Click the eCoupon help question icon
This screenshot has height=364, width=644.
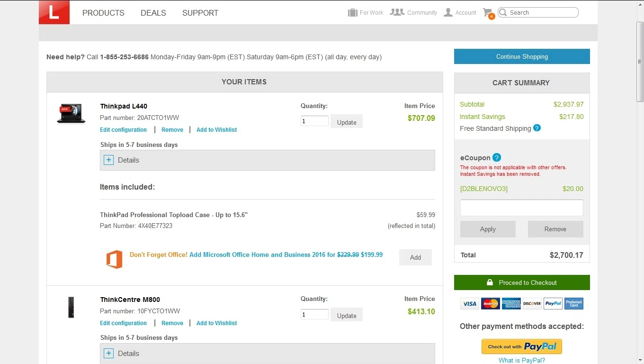click(x=497, y=157)
